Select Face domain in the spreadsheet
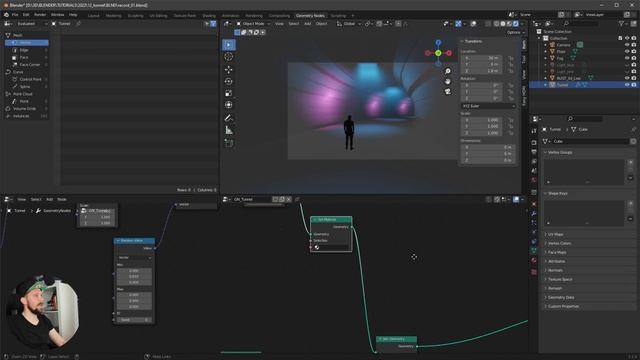This screenshot has width=640, height=360. (24, 58)
